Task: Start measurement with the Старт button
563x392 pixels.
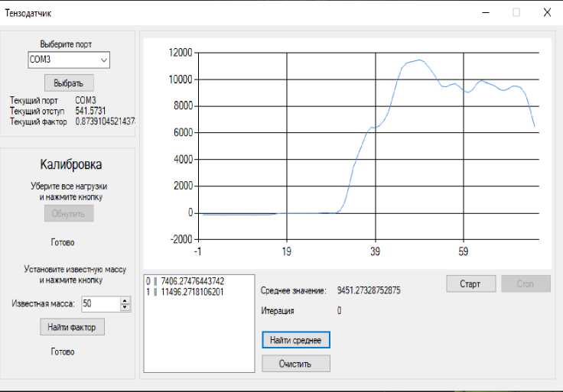Action: 470,283
